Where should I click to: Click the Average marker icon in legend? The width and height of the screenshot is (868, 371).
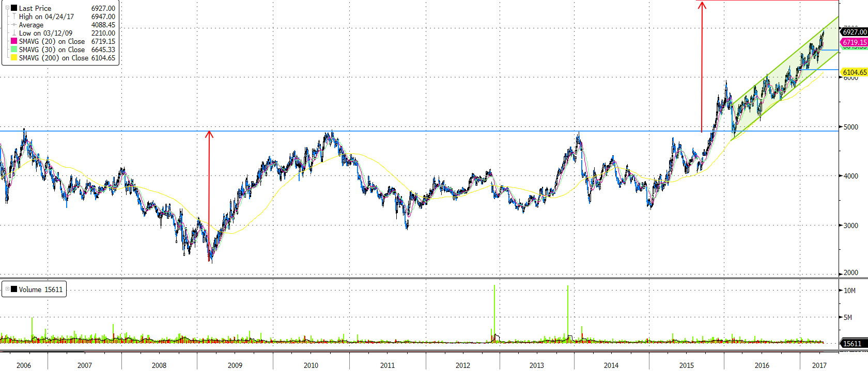click(x=14, y=25)
